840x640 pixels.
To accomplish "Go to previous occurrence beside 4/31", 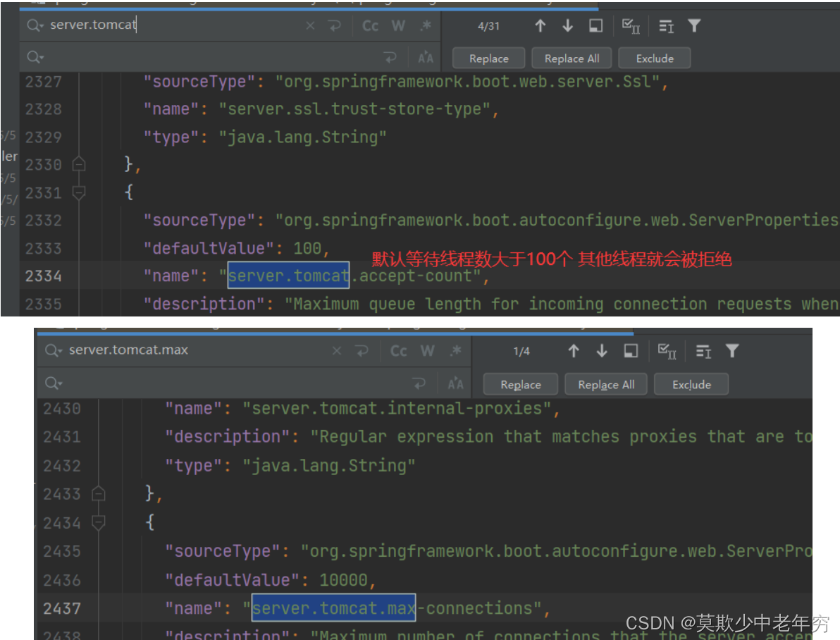I will click(540, 26).
